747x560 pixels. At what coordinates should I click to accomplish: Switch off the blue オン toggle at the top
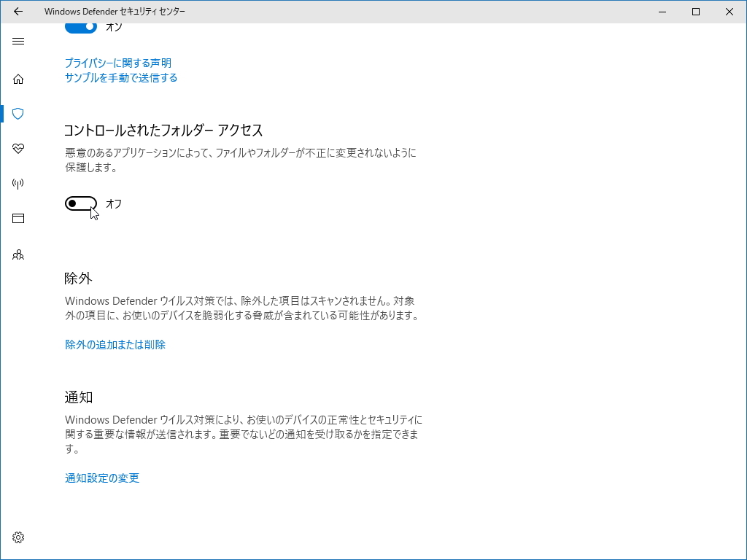81,28
